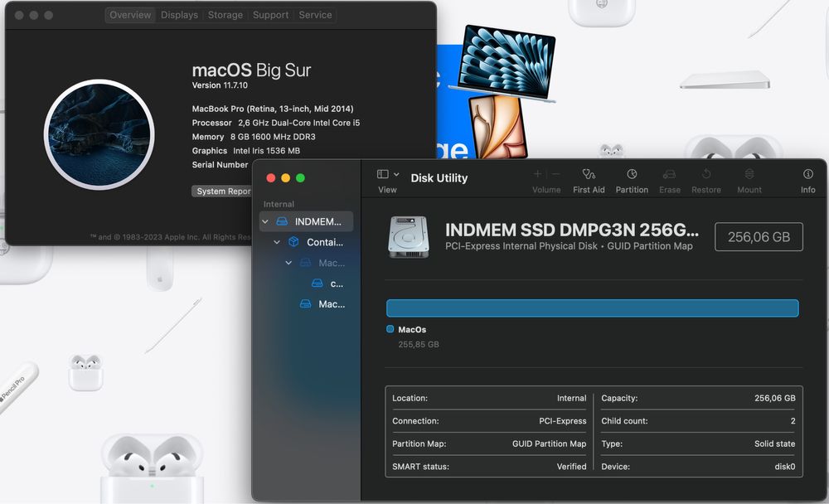Screen dimensions: 829x504
Task: Switch to Storage tab in About This Mac
Action: coord(225,15)
